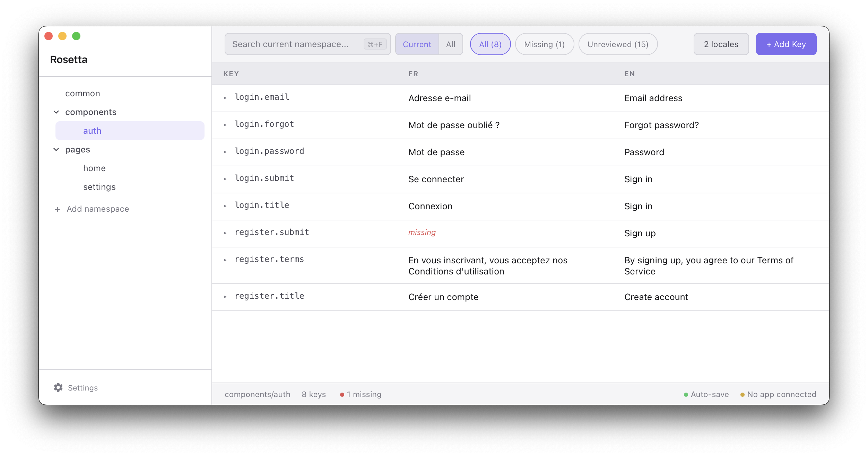Screen dimensions: 868x456
Task: Filter by Missing (1) keys
Action: tap(544, 44)
